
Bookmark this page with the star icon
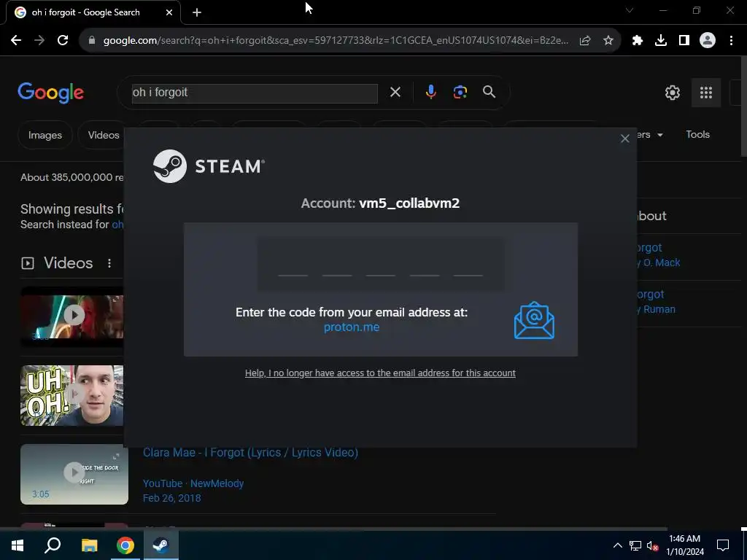[608, 41]
